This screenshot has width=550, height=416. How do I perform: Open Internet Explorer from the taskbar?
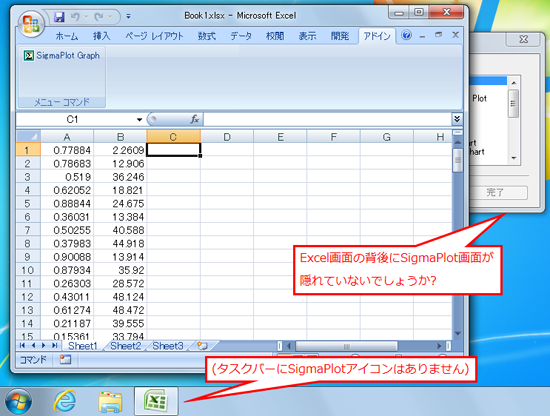65,401
